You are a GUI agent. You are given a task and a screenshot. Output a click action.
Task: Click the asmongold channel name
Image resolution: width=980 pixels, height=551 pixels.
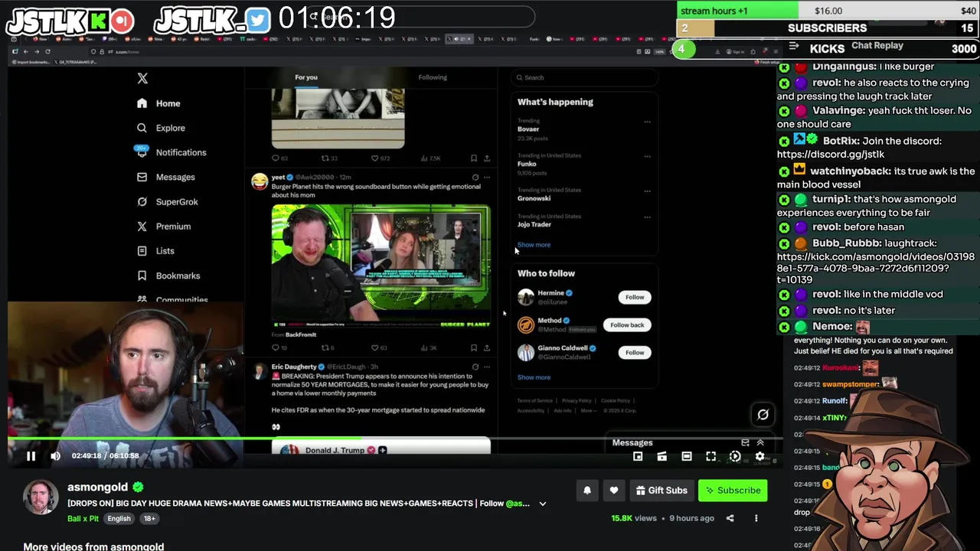click(97, 487)
